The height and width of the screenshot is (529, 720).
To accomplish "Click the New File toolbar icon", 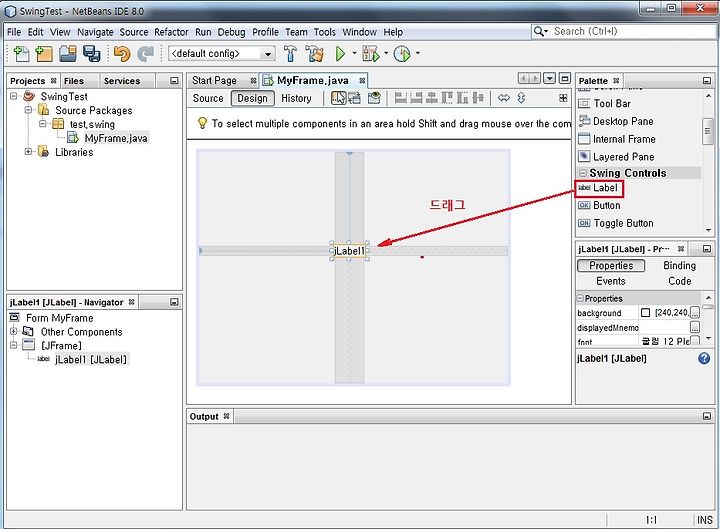I will click(21, 54).
